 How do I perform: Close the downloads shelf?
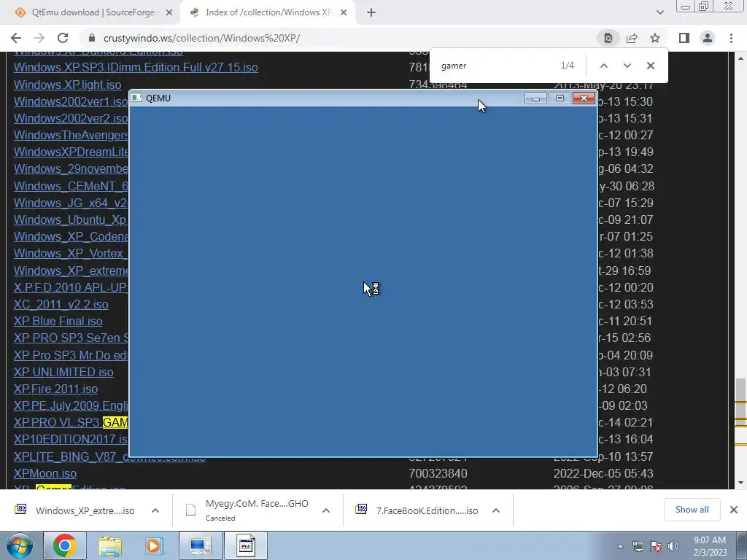734,510
